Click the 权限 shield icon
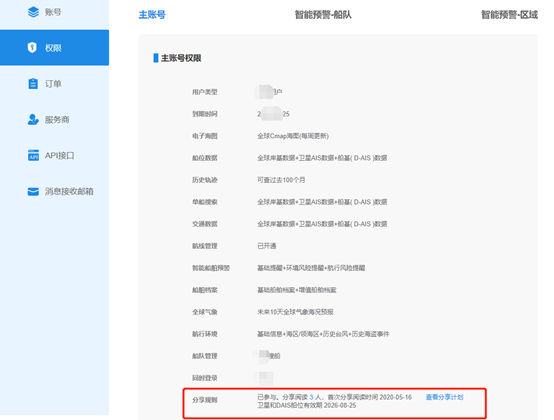Screen dimensions: 554x420 pos(32,47)
